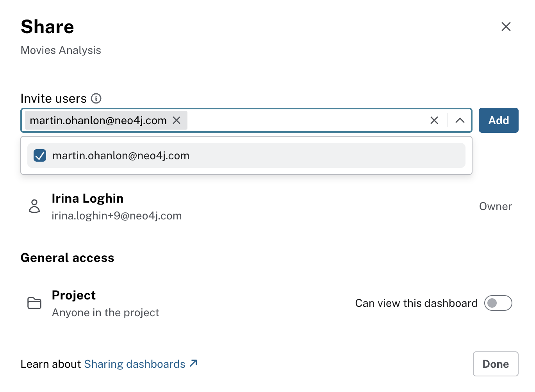The image size is (535, 392).
Task: Remove the martin.ohanlon@neo4j.com chip via its X icon
Action: [x=177, y=120]
